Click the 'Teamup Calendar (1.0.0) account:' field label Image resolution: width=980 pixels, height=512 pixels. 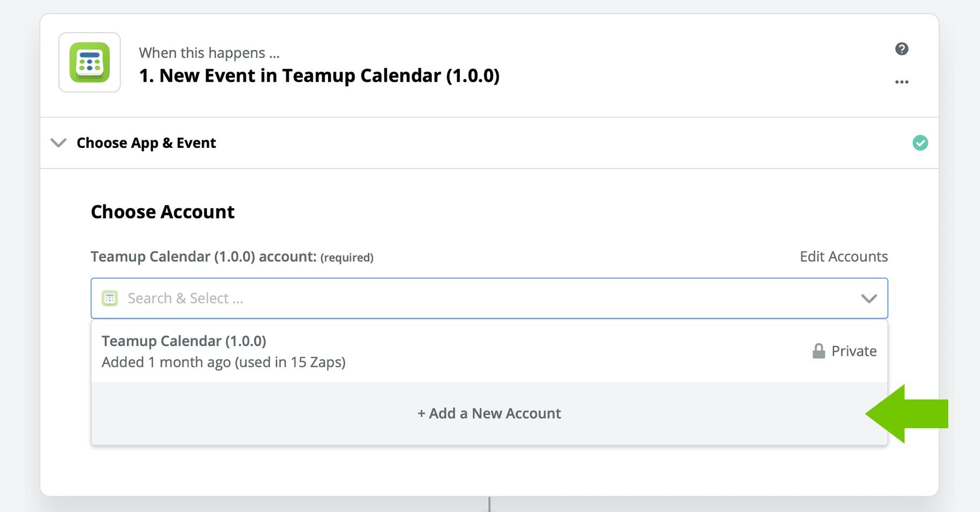tap(204, 257)
